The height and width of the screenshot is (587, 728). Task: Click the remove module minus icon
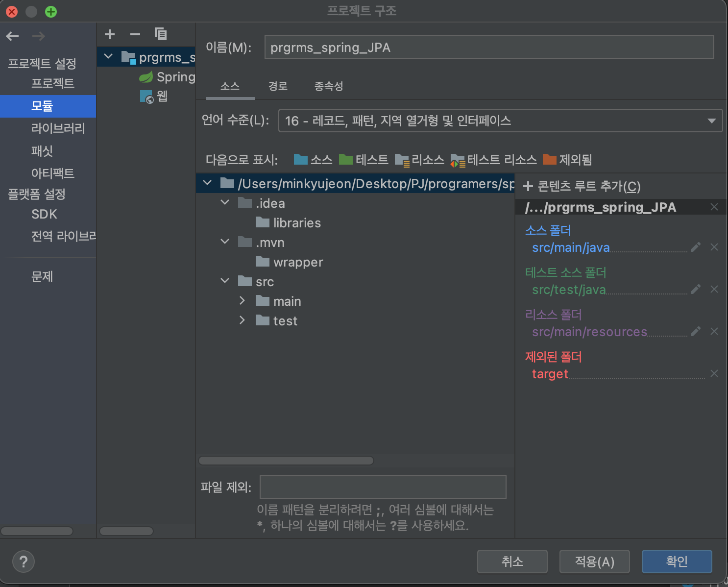135,34
